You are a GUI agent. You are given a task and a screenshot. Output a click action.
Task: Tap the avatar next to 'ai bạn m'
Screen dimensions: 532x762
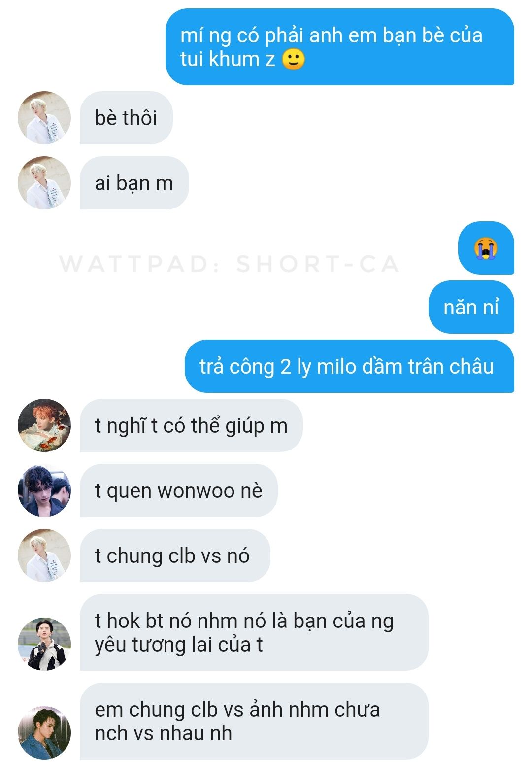coord(44,183)
